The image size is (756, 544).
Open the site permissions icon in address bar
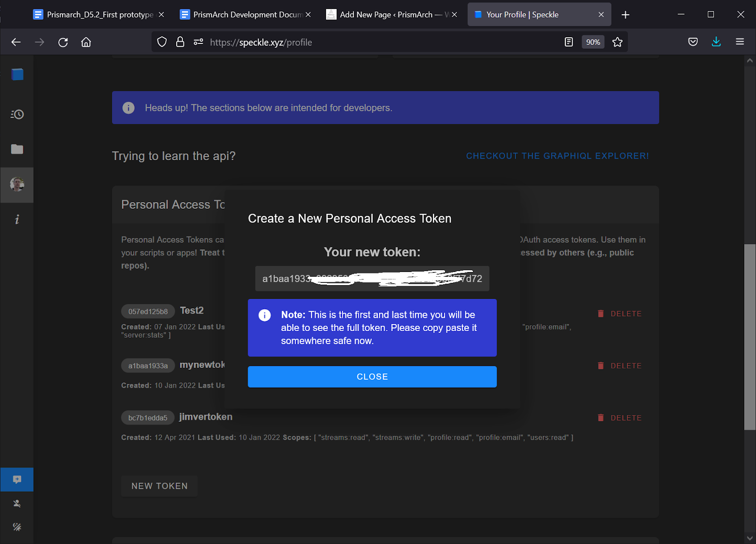pos(198,42)
